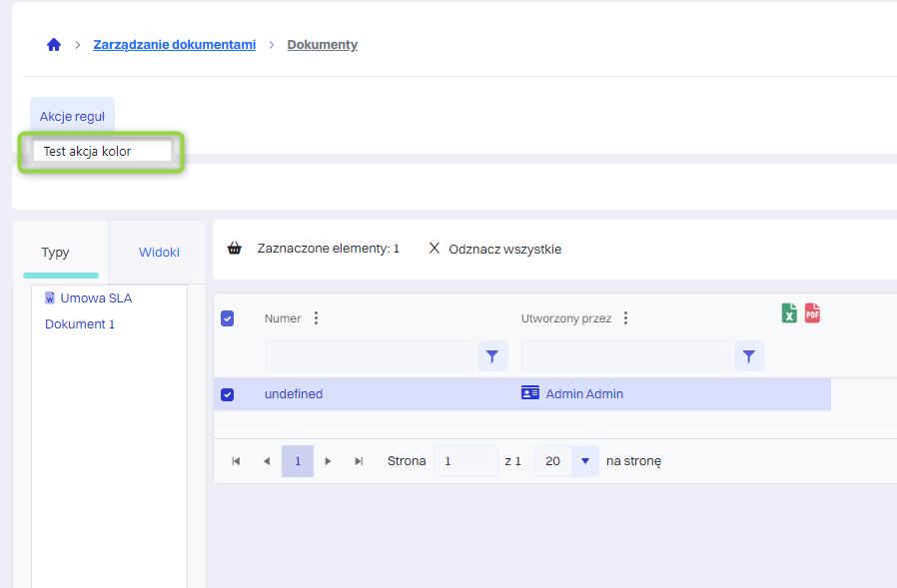Click Odznacz wszystkie to deselect all
This screenshot has width=897, height=588.
495,249
